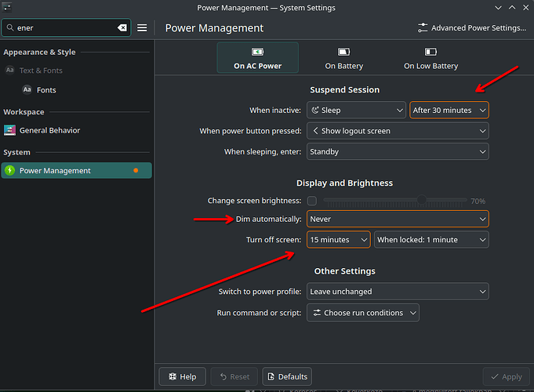
Task: Click the 'Appearance & Style' section header
Action: [x=39, y=52]
